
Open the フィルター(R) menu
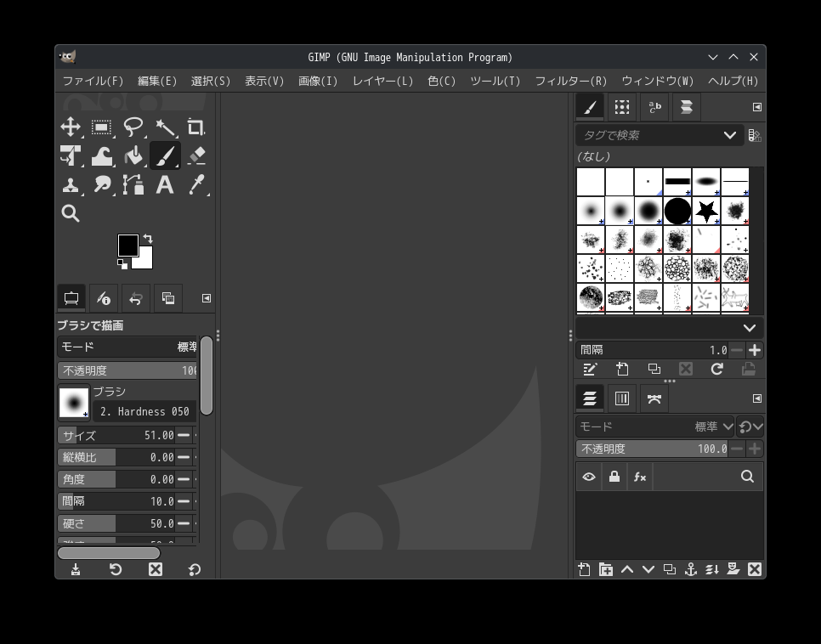[x=570, y=81]
